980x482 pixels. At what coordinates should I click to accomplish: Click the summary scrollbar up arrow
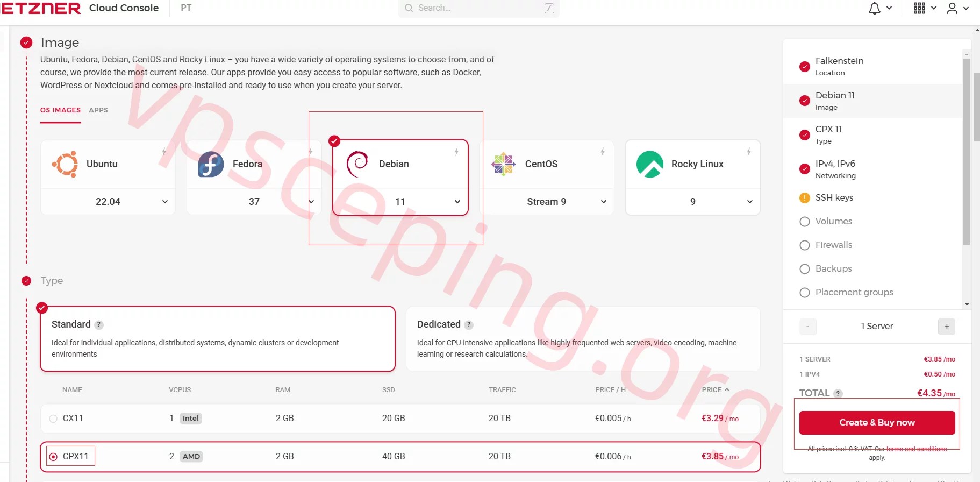(967, 54)
